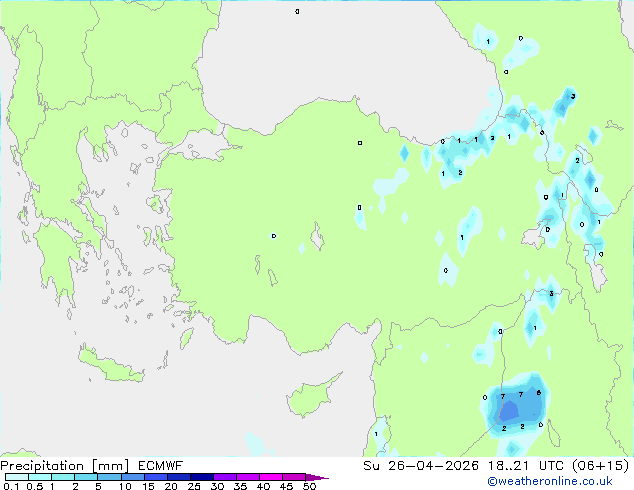Click the legend tick label '30'

(217, 486)
